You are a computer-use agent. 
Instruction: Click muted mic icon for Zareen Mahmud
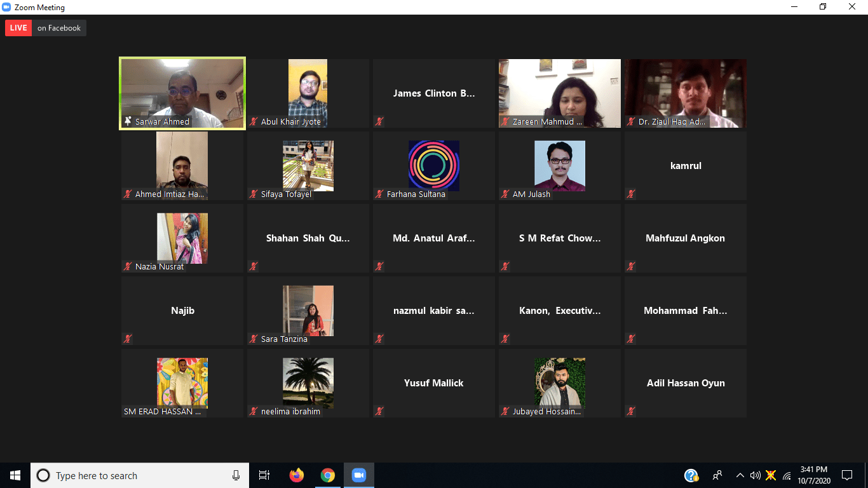coord(505,121)
